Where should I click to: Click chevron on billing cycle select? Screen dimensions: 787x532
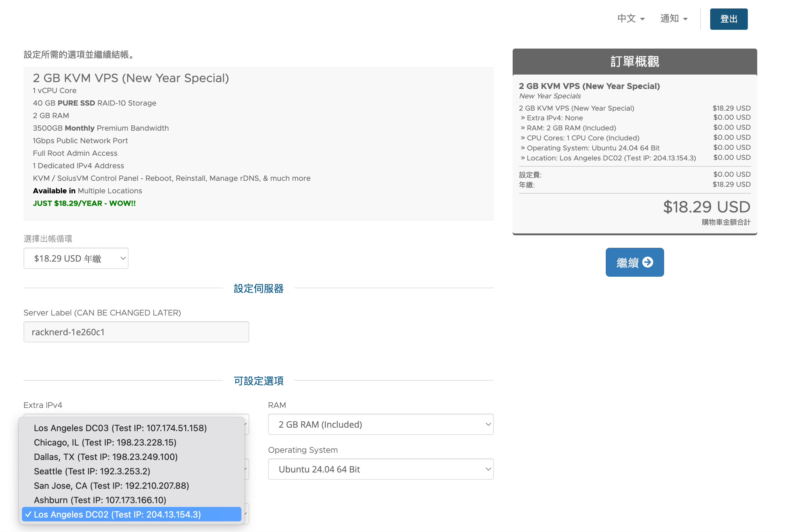[x=123, y=258]
